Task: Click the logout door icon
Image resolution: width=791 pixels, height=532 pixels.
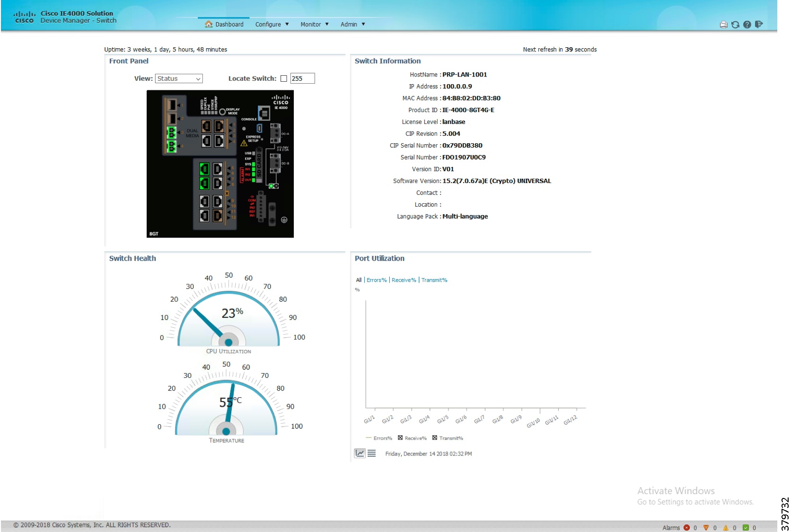Action: click(x=759, y=24)
